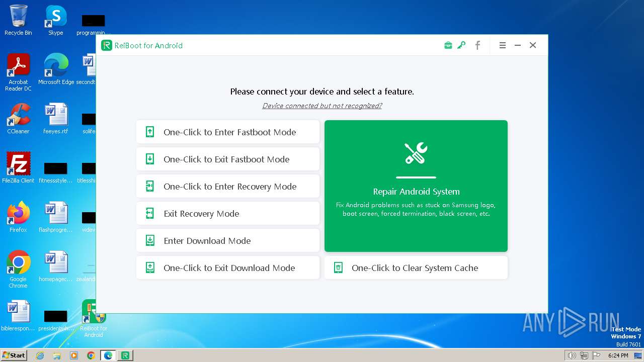Open the Facebook icon in ReiBoot
Viewport: 644px width, 362px height.
(477, 45)
